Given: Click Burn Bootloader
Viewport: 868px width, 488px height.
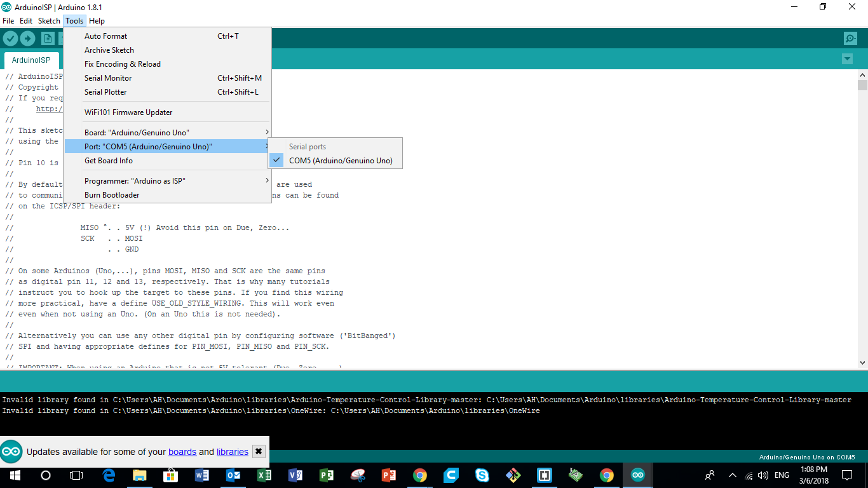Looking at the screenshot, I should point(168,195).
